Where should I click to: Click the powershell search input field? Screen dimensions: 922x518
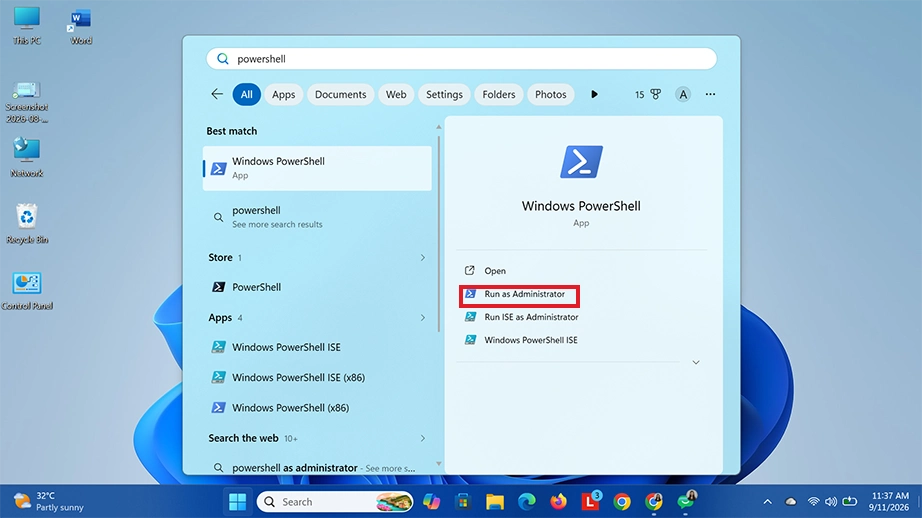click(x=461, y=59)
